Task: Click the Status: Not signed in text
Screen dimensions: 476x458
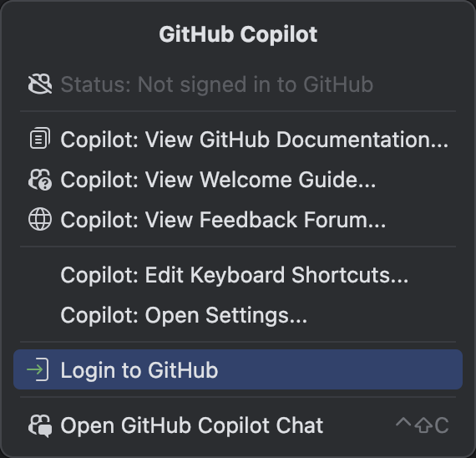Action: (217, 84)
